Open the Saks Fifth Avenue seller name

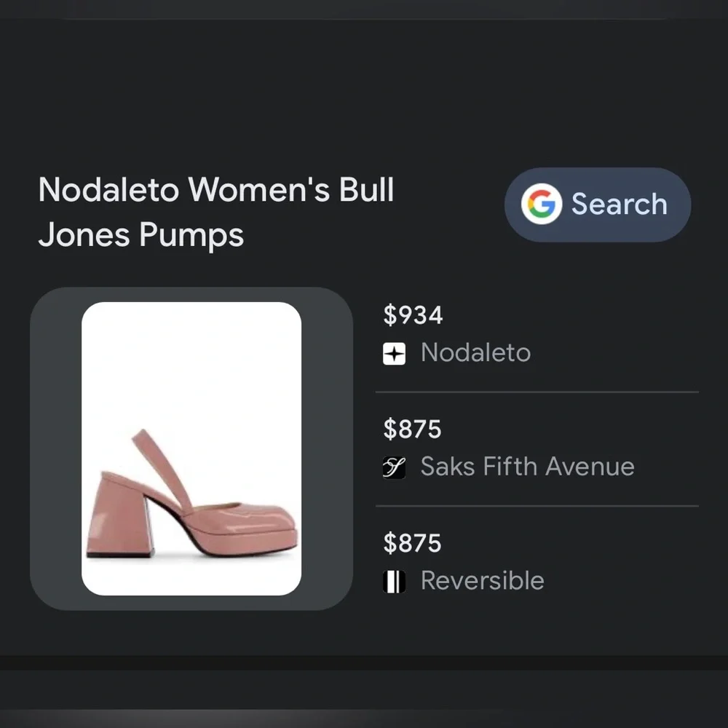pos(527,467)
